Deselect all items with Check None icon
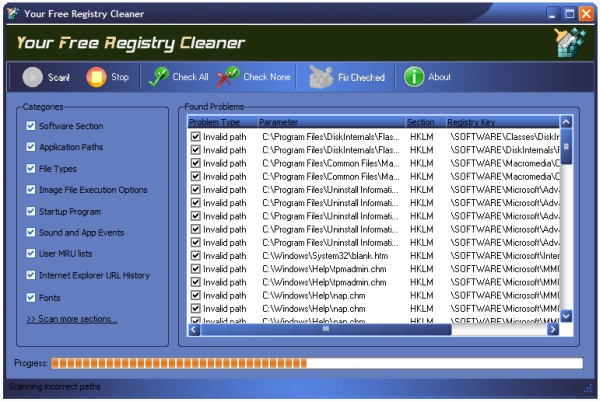 228,77
